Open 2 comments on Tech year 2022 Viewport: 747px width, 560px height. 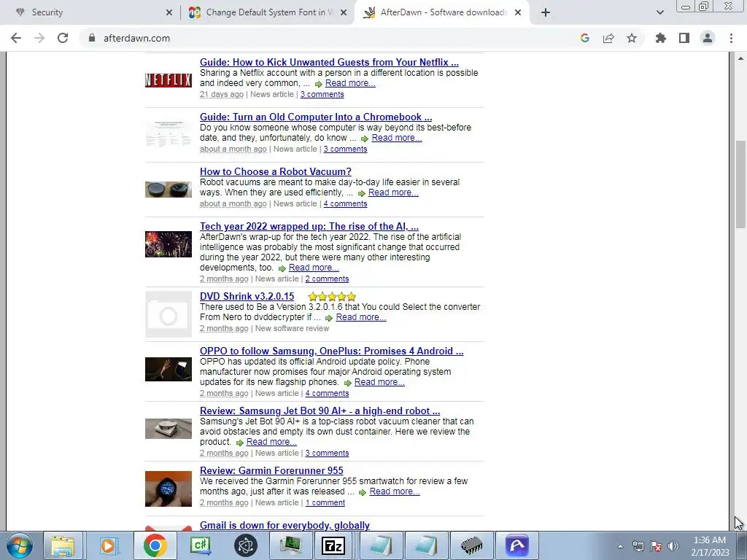click(x=327, y=279)
